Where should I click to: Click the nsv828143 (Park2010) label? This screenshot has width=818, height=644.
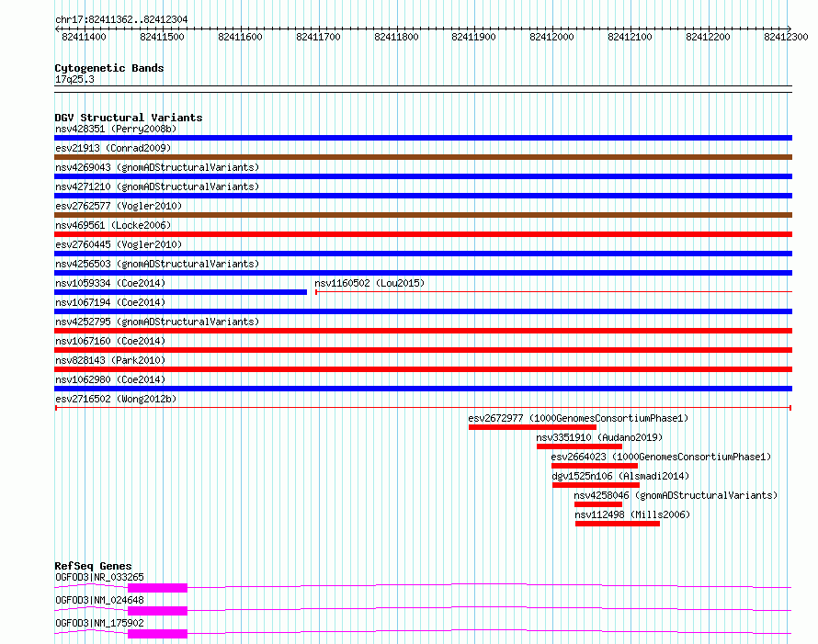click(x=110, y=360)
